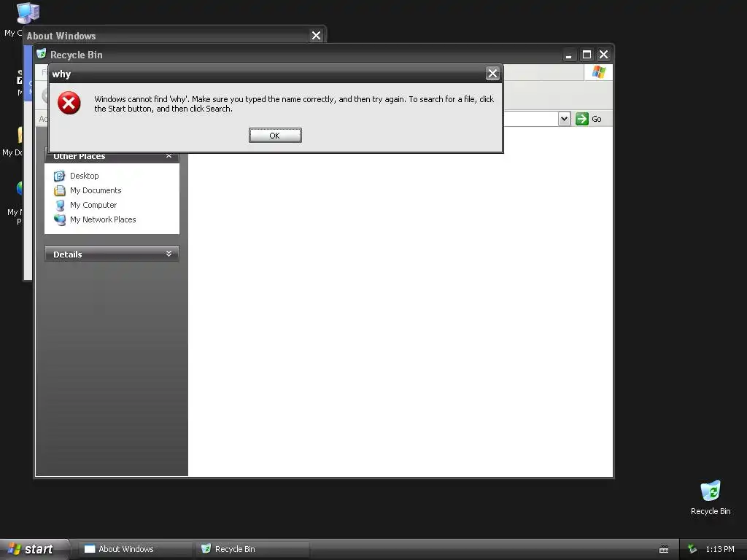747x560 pixels.
Task: Open Desktop link in Other Places
Action: coord(85,176)
